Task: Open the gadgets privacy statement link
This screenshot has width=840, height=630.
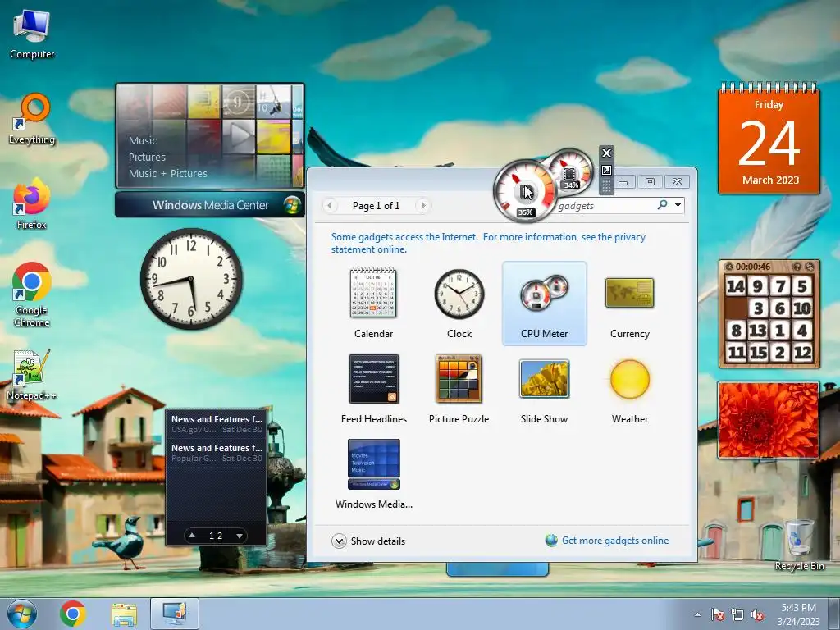Action: (488, 243)
